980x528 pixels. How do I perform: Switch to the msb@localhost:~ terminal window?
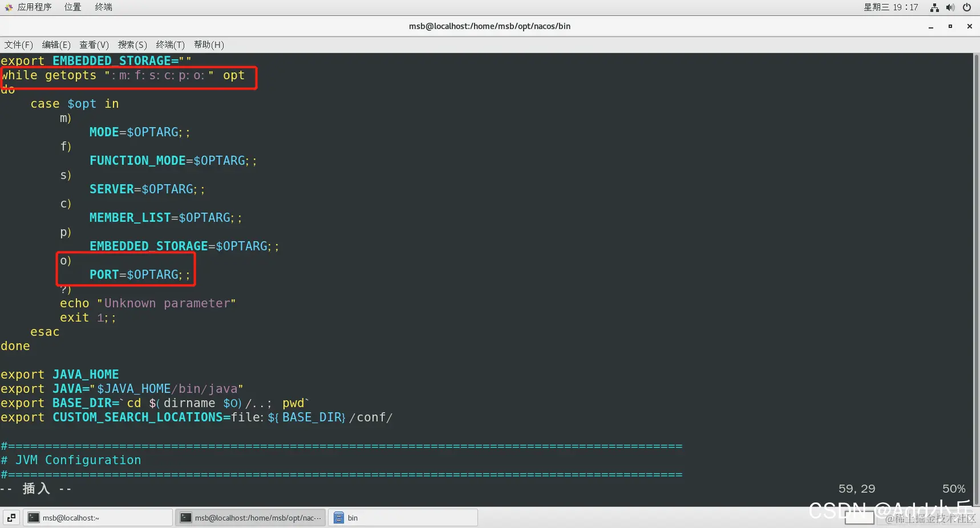[x=98, y=518]
